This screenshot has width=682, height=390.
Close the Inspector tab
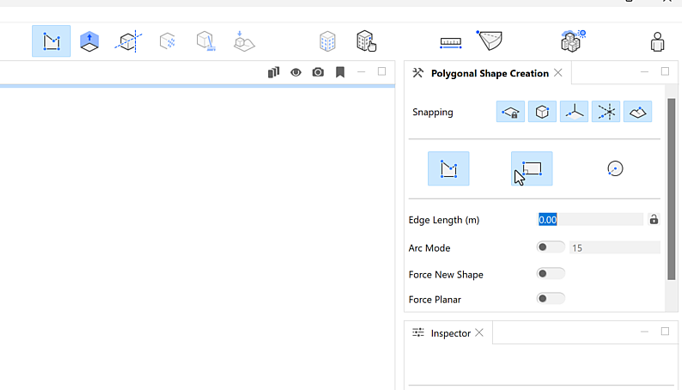[x=479, y=333]
